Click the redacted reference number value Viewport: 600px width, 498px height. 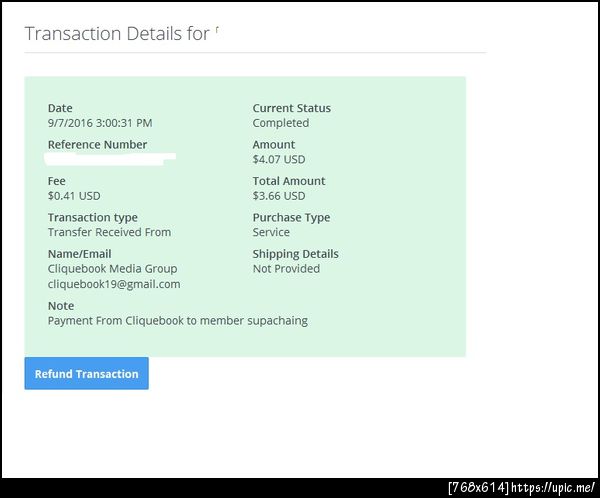(x=112, y=158)
